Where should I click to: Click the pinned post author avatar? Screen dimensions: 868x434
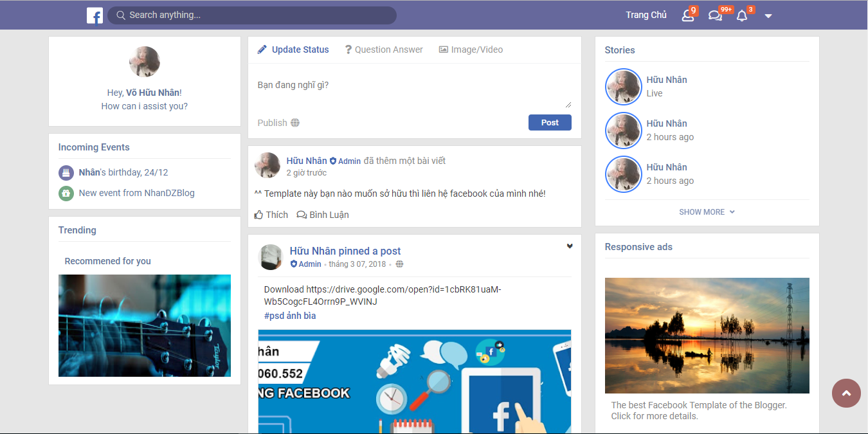(x=271, y=257)
